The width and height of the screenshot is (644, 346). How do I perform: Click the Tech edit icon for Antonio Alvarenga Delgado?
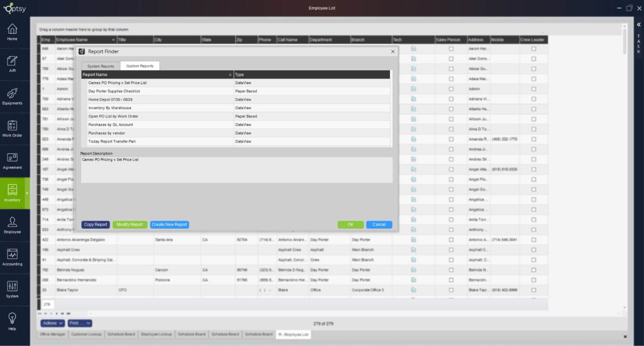(x=414, y=240)
